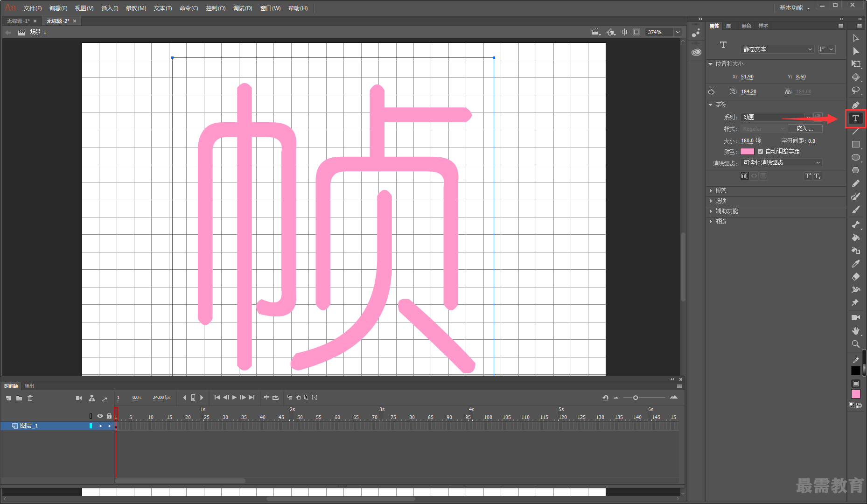Go to the first frame
Image resolution: width=867 pixels, height=504 pixels.
tap(217, 398)
